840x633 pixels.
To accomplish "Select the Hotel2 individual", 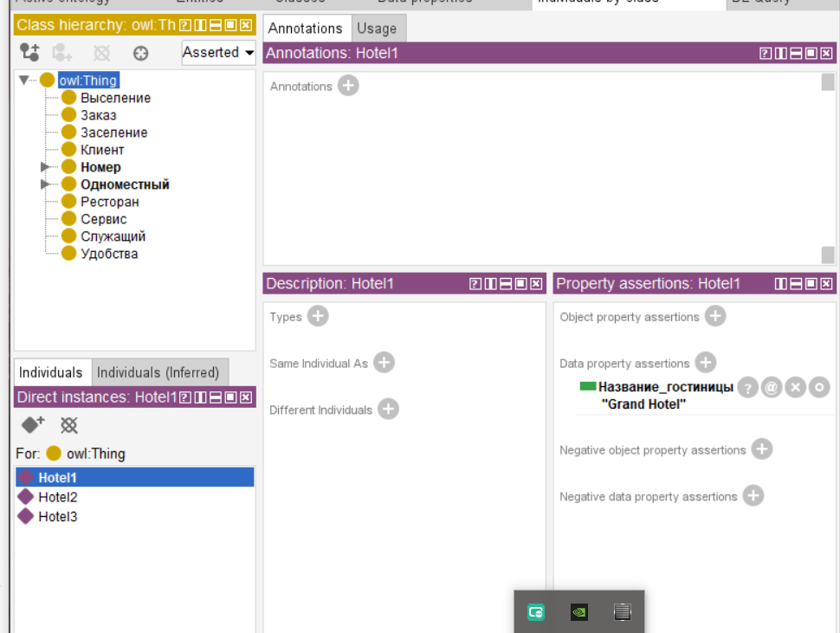I will click(135, 497).
